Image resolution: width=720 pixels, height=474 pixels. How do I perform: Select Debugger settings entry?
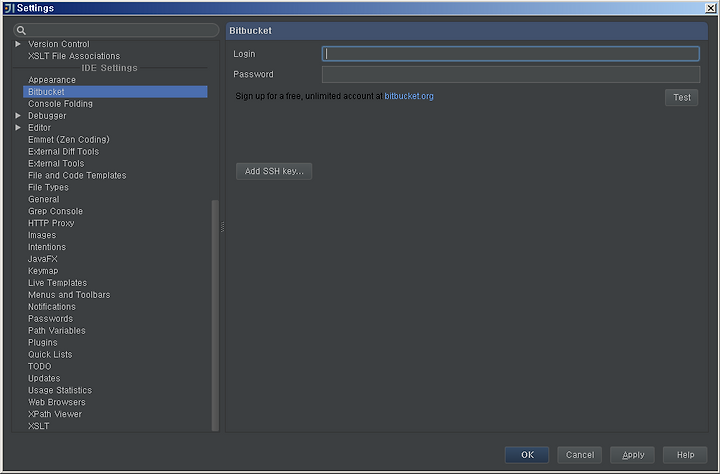tap(47, 116)
